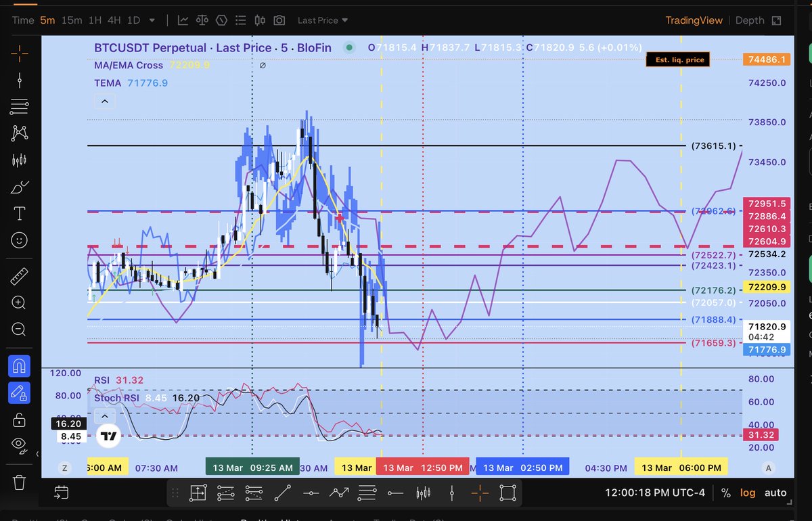Click the list icon in top toolbar
Viewport: 812px width, 521px height.
click(x=240, y=20)
